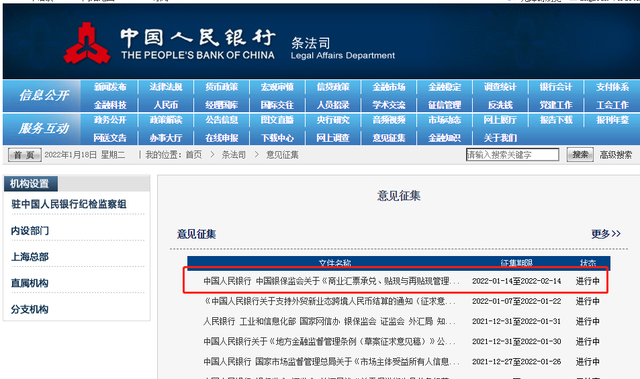Open 驻中国人民银行纪检监察组 in the sidebar
Screen dimensions: 640x379
pyautogui.click(x=69, y=204)
